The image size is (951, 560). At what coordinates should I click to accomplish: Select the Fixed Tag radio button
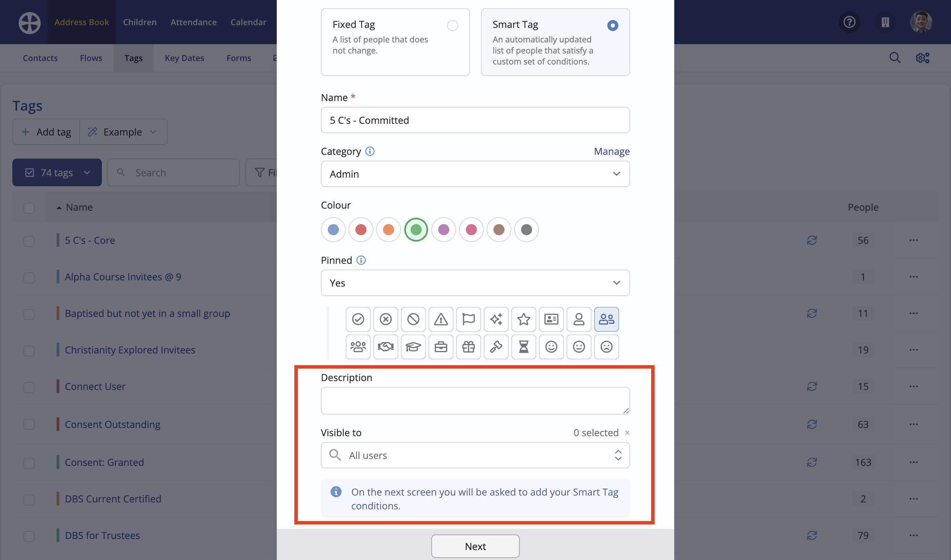452,26
